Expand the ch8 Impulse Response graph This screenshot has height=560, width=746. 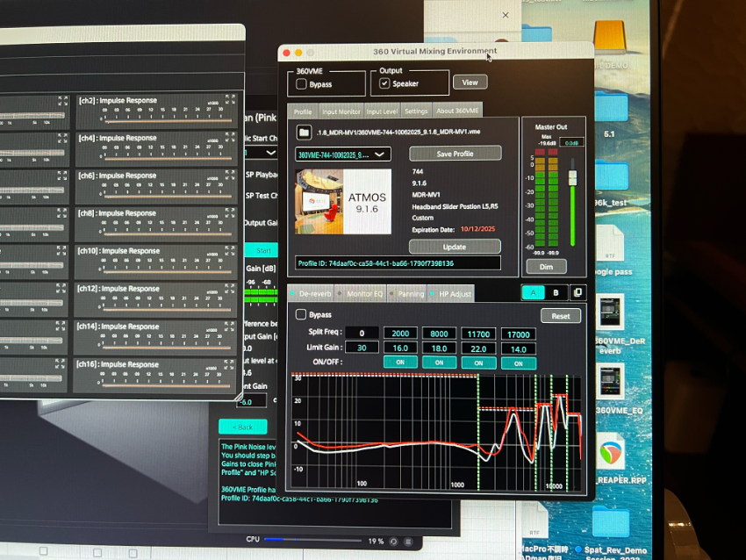[x=234, y=213]
